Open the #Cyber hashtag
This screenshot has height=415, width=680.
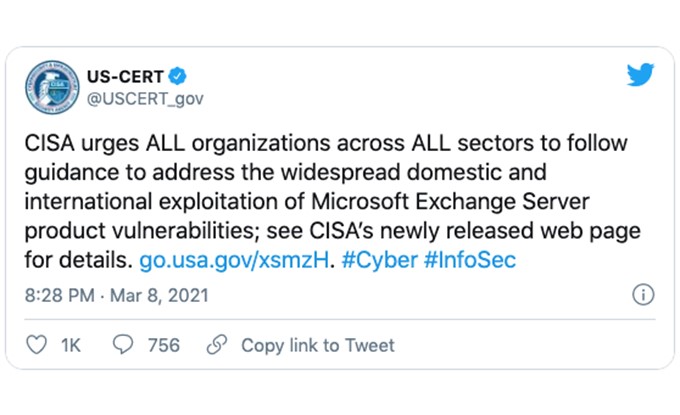[379, 260]
